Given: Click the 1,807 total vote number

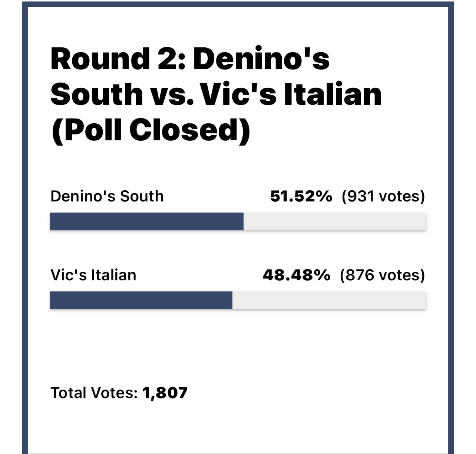Looking at the screenshot, I should pyautogui.click(x=165, y=393).
